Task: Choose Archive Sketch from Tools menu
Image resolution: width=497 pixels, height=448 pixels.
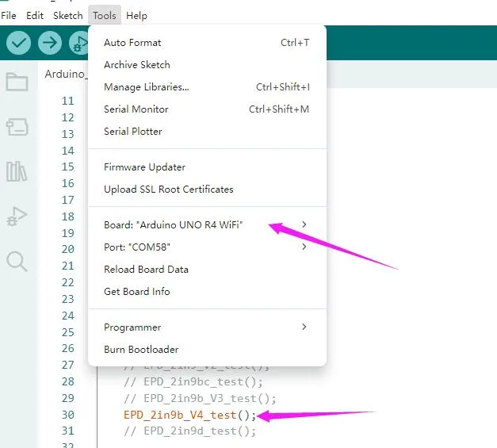Action: [207, 65]
